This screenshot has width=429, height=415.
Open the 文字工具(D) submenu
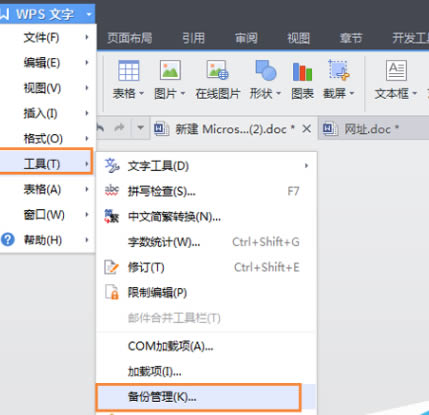(x=207, y=166)
